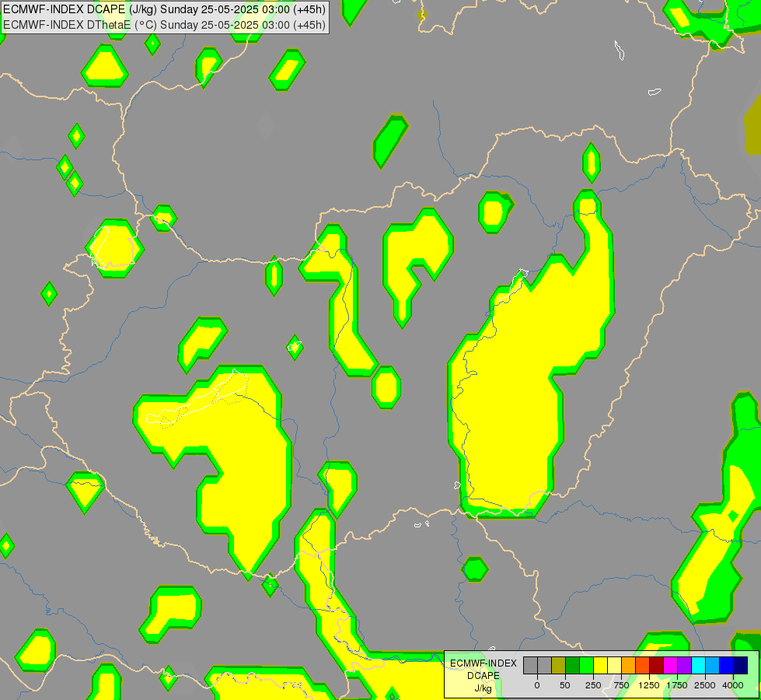Click the '250' legend scale value
Image resolution: width=761 pixels, height=700 pixels.
(x=593, y=685)
